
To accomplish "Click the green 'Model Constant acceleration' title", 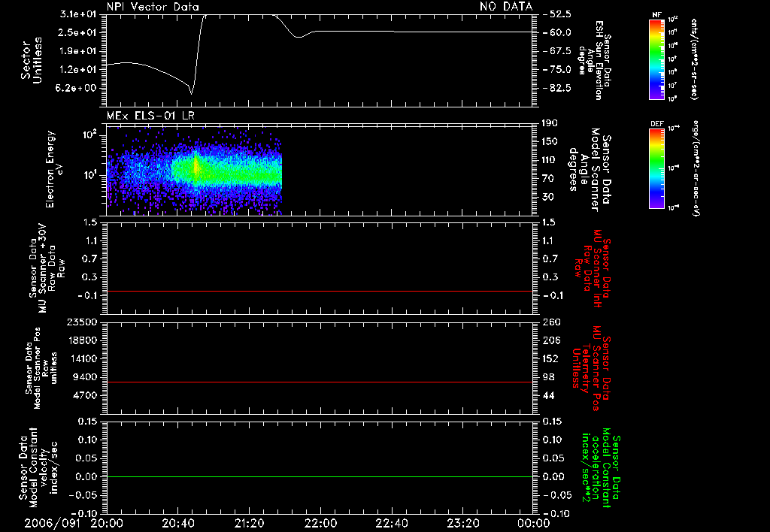I will [602, 468].
